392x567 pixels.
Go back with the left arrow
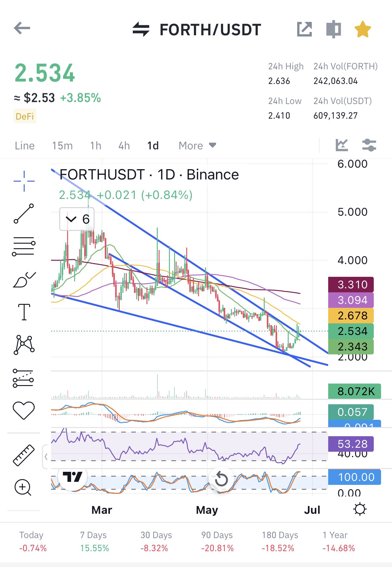pyautogui.click(x=22, y=28)
